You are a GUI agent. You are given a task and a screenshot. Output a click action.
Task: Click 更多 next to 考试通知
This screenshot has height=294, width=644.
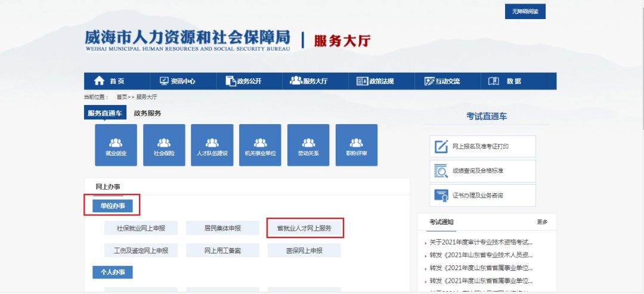541,222
